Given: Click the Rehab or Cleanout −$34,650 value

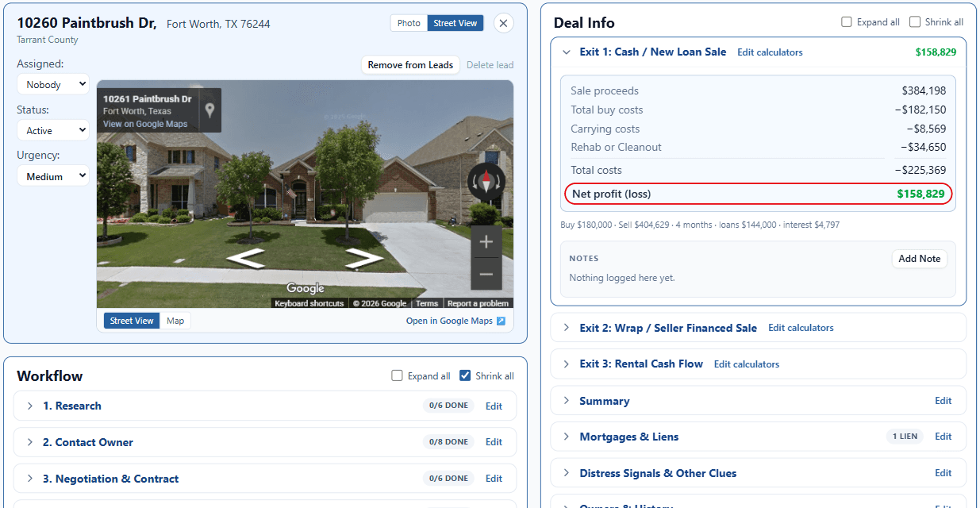Looking at the screenshot, I should point(923,147).
